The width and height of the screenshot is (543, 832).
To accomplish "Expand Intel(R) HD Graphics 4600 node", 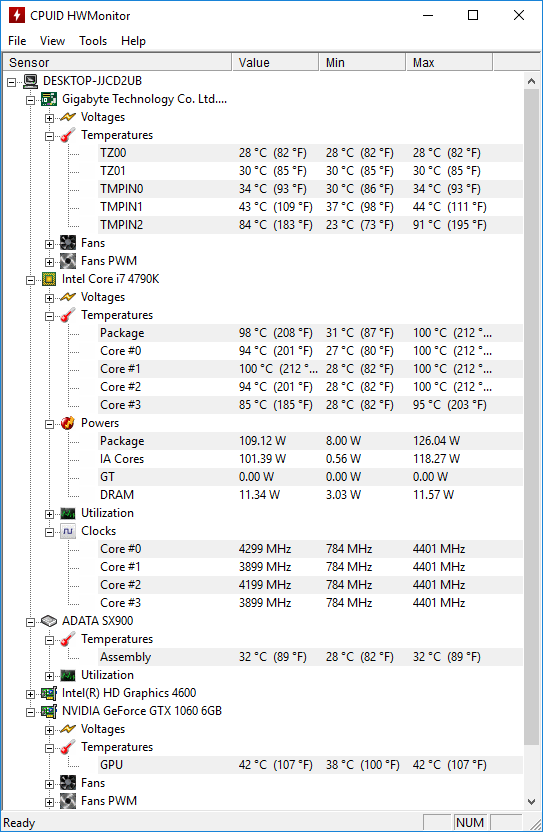I will pyautogui.click(x=31, y=694).
